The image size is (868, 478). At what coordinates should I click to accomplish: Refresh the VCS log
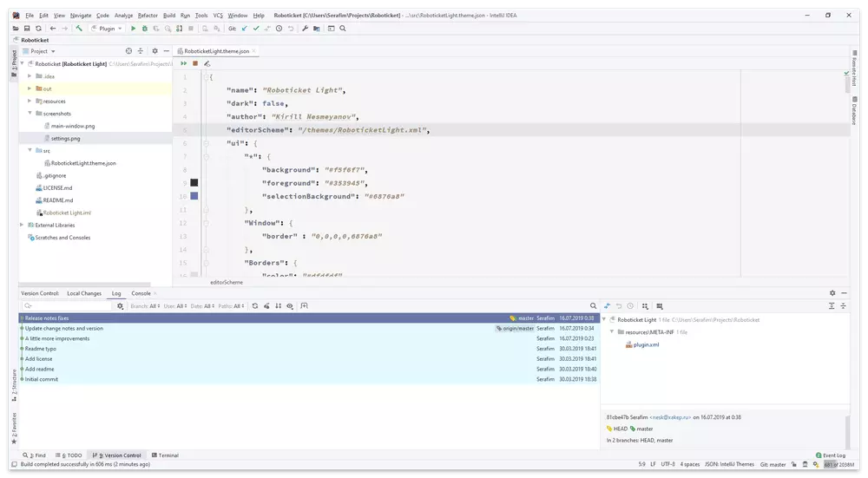pos(254,306)
